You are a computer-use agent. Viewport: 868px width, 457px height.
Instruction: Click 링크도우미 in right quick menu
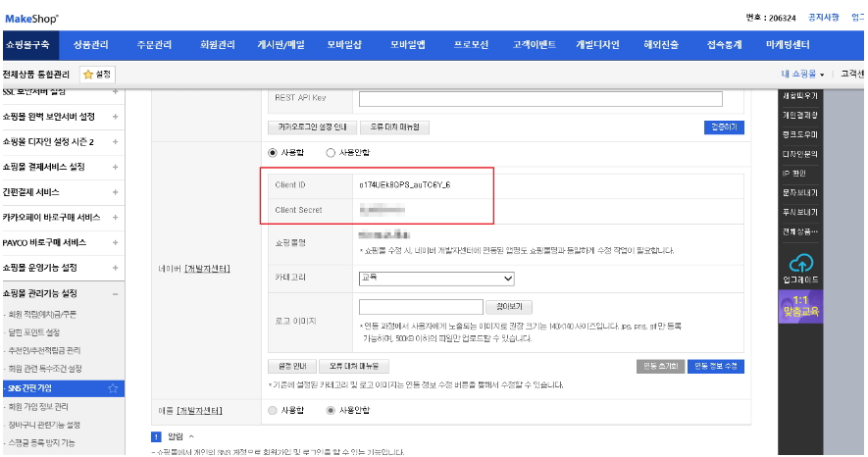pos(800,134)
